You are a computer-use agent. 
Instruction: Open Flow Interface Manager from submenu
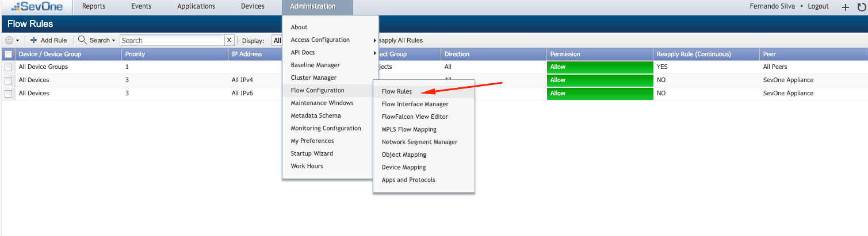(x=415, y=104)
